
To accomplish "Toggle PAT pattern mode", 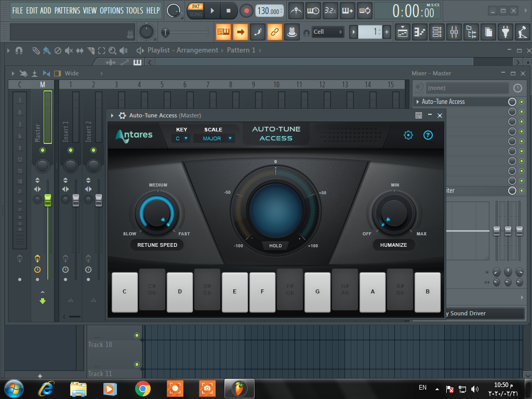I will click(x=196, y=6).
